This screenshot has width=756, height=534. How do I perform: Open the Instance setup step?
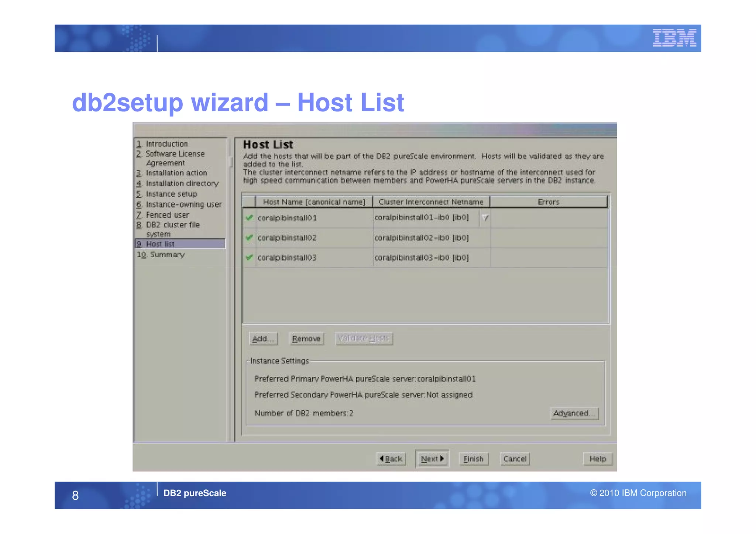pyautogui.click(x=167, y=194)
